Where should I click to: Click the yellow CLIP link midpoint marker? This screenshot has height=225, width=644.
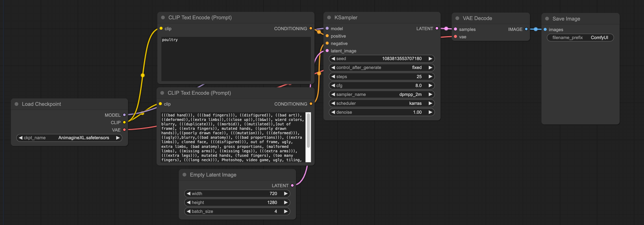143,75
